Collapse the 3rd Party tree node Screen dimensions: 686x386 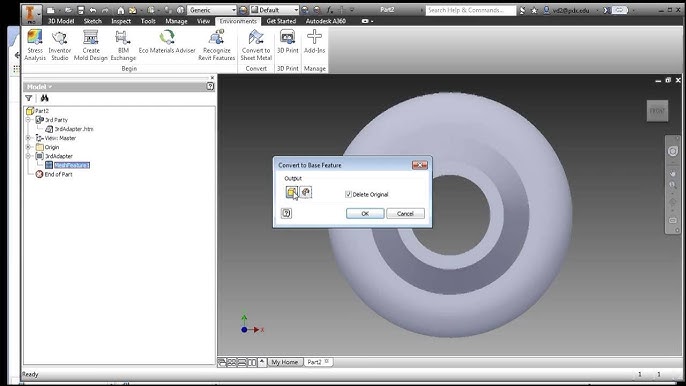click(x=28, y=119)
